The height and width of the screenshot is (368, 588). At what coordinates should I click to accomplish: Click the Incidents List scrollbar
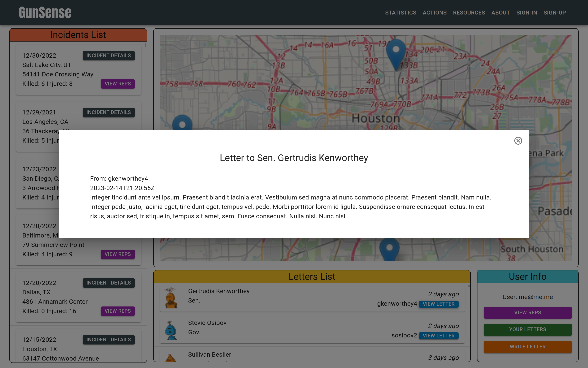[145, 45]
